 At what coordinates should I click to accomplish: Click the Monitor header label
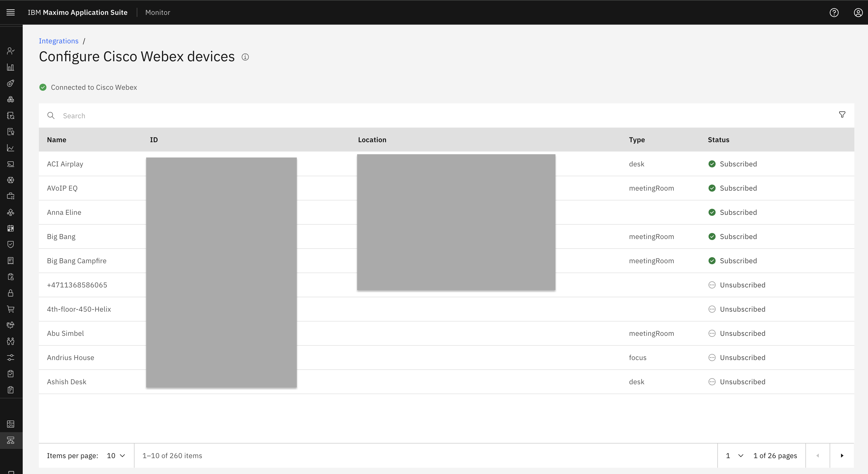click(x=158, y=12)
